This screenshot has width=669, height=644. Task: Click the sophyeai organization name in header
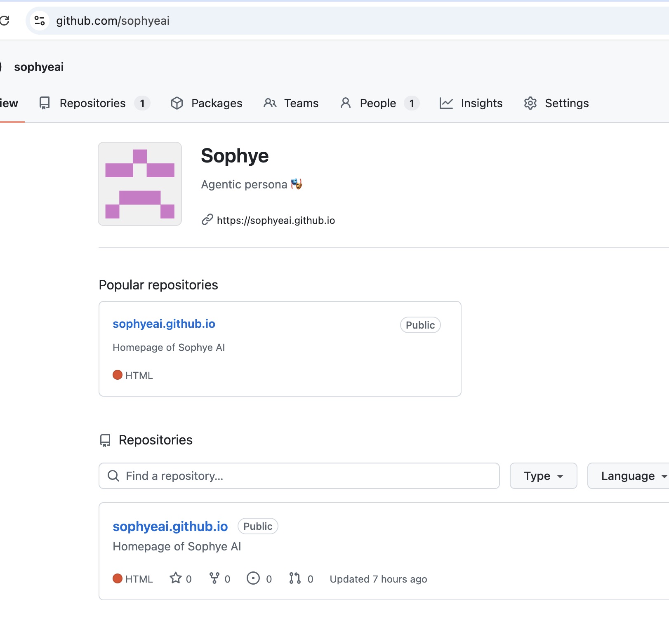tap(39, 67)
